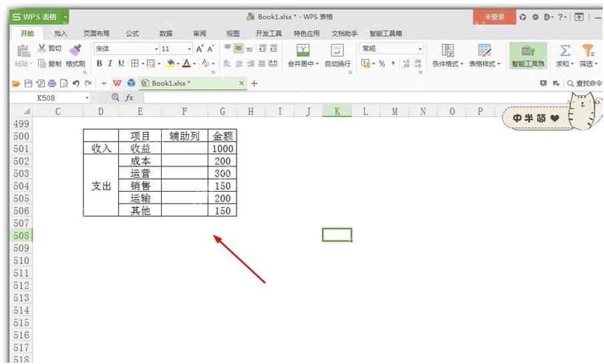Viewport: 604px width, 364px height.
Task: Click the Merge and Center (合并居中) icon
Action: tap(303, 51)
